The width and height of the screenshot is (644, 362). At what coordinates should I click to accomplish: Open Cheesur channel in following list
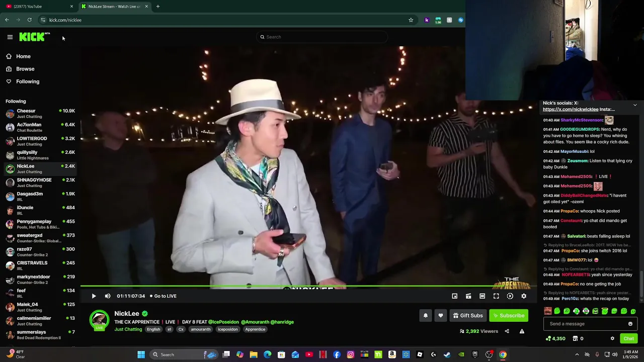coord(39,113)
